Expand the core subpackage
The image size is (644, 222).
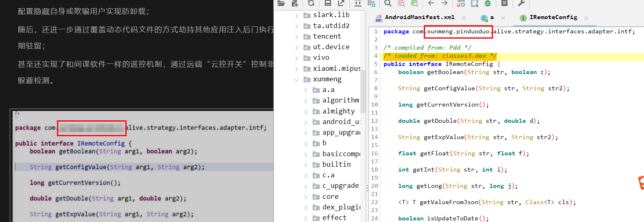[x=306, y=197]
